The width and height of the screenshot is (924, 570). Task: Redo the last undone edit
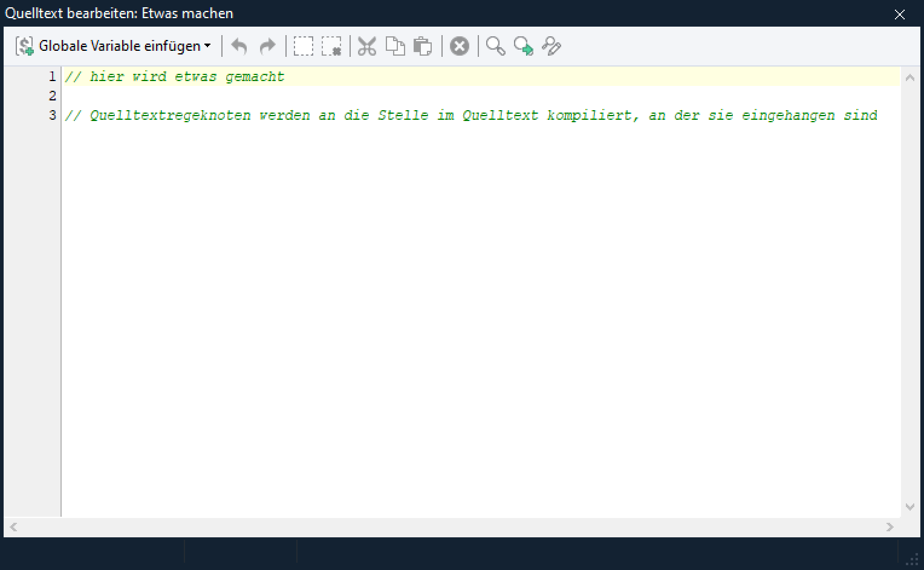pos(267,46)
